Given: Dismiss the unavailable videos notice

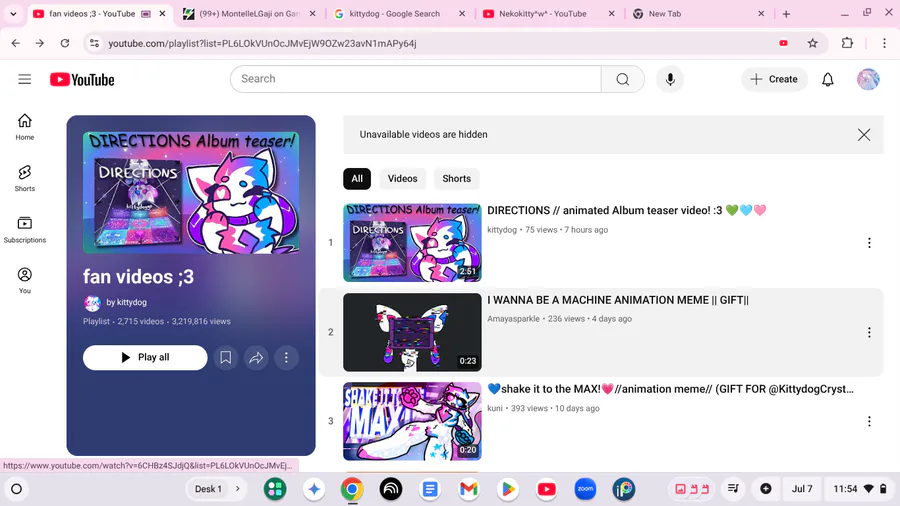Looking at the screenshot, I should (x=864, y=135).
